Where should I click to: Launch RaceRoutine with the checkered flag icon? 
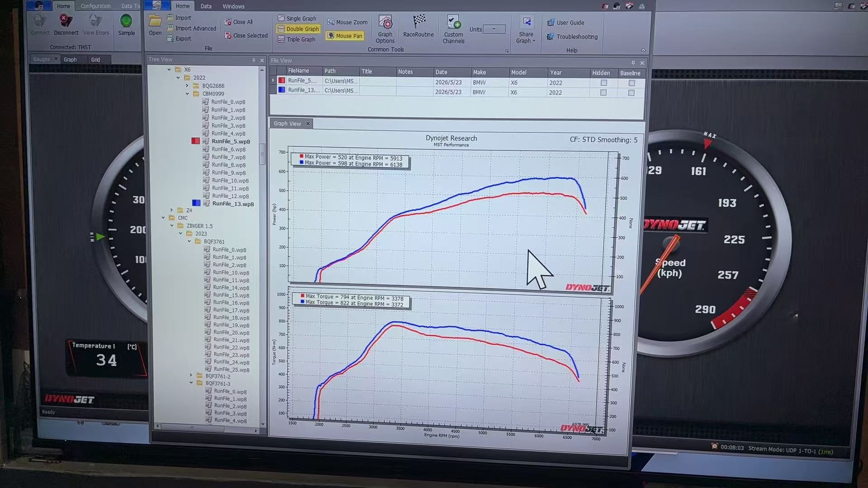coord(419,26)
